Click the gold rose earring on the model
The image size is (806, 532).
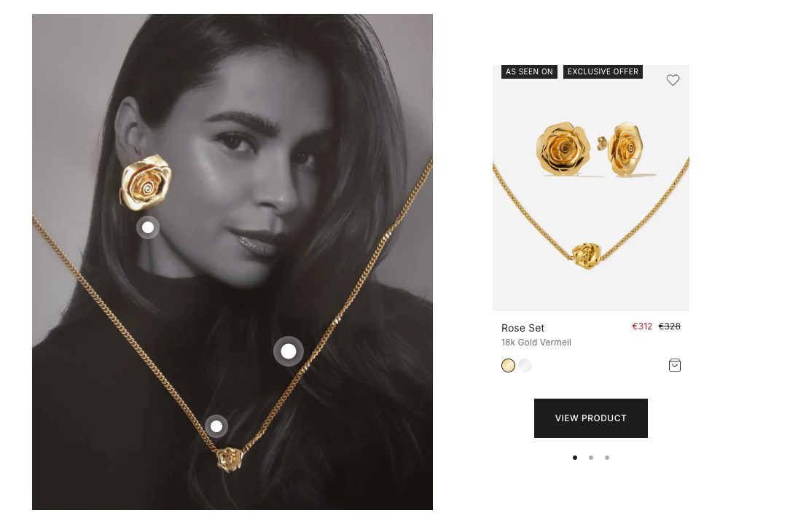tap(146, 182)
